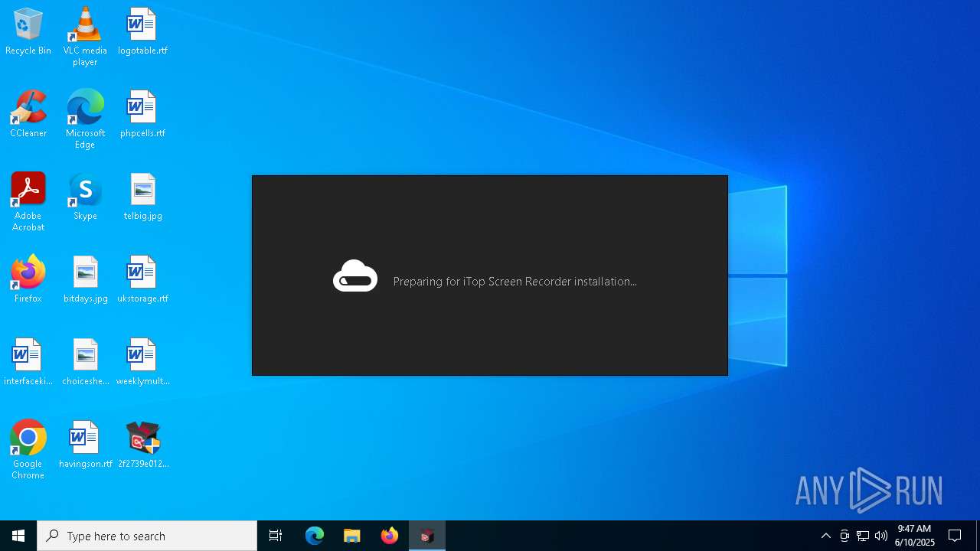Launch Google Chrome desktop shortcut

pyautogui.click(x=28, y=450)
